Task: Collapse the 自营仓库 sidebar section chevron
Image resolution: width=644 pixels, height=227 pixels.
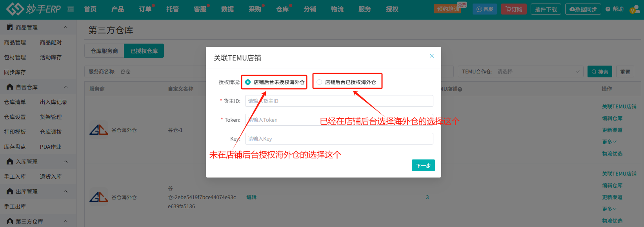Action: pos(65,87)
